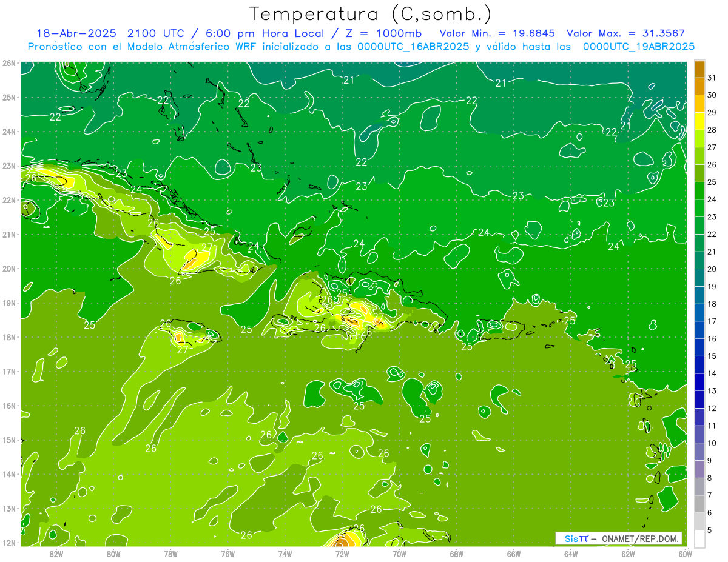Click the title "Temperatura (C,somb.)"
Screen dimensions: 728x562
(371, 15)
